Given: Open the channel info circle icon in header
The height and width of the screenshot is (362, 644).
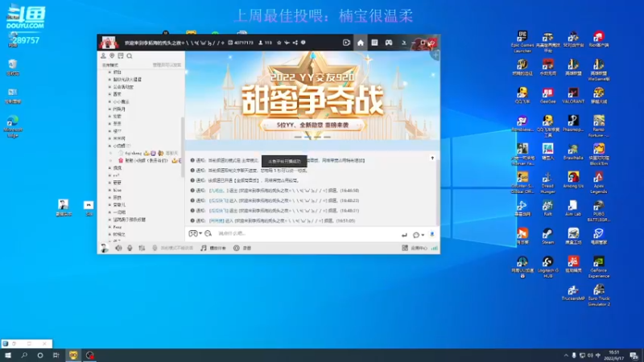Looking at the screenshot, I should coord(303,43).
